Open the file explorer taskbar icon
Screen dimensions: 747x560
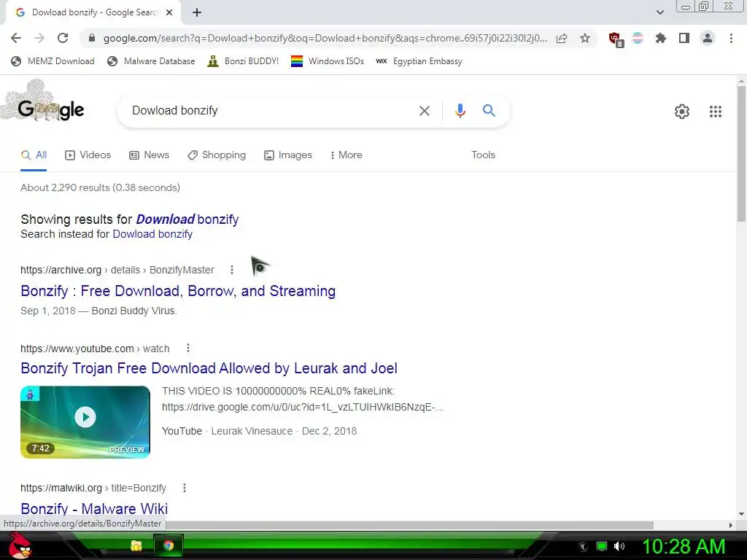(136, 545)
